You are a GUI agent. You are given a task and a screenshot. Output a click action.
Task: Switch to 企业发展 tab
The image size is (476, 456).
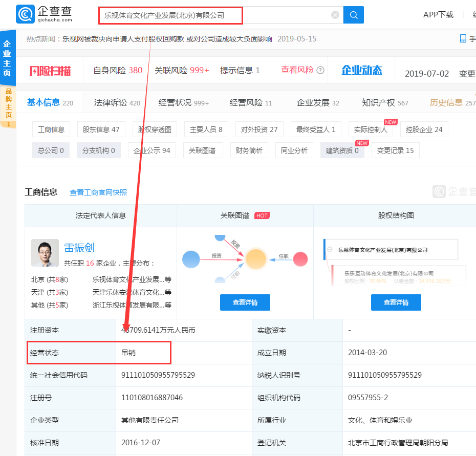point(318,103)
